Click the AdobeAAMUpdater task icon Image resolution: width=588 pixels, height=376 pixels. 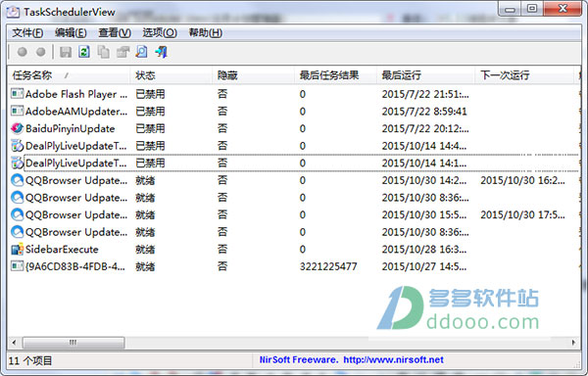(17, 111)
